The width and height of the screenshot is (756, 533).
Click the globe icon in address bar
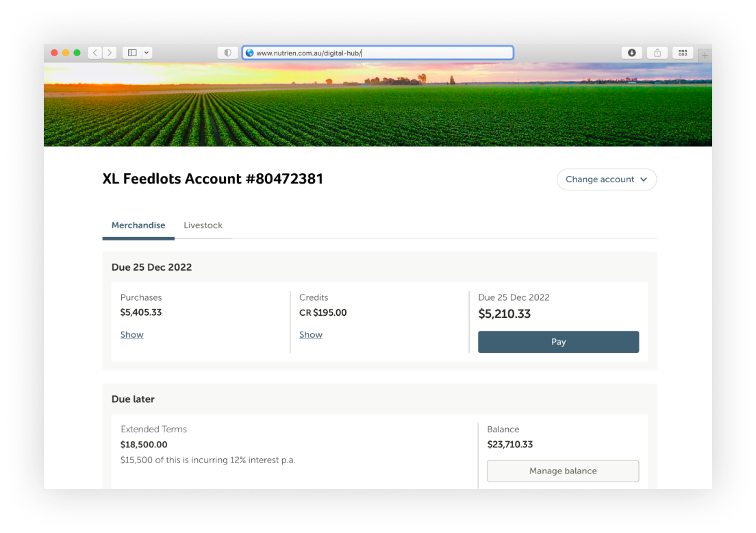[249, 53]
